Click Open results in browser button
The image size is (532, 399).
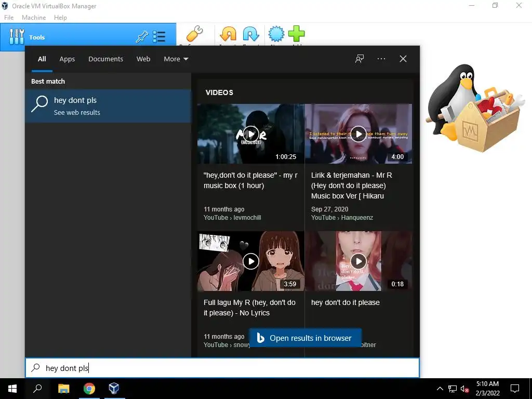[305, 338]
